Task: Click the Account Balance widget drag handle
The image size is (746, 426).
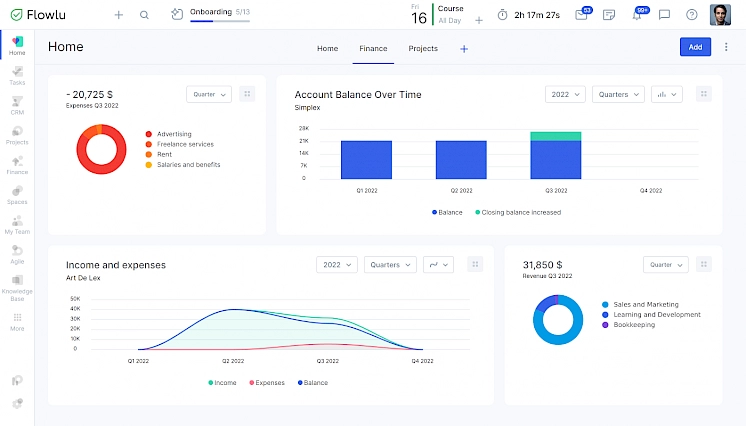Action: [x=704, y=94]
